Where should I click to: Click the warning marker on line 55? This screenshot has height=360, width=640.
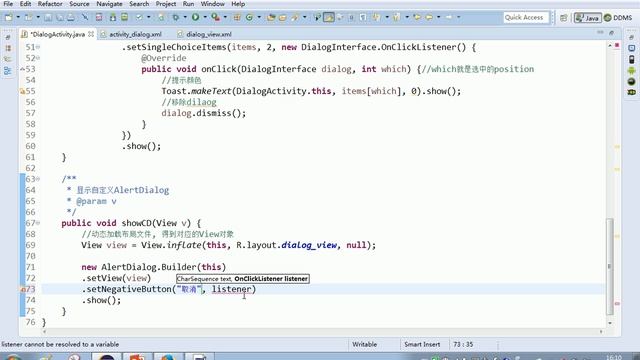click(x=22, y=91)
